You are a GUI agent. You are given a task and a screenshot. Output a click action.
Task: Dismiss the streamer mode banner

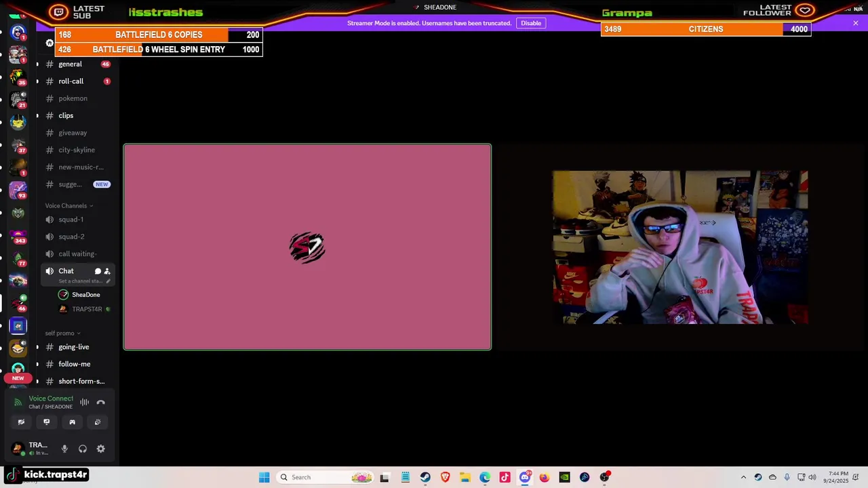point(856,23)
